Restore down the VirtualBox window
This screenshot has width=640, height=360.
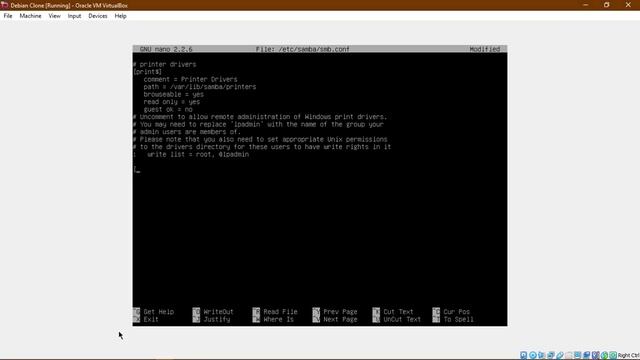coord(607,5)
